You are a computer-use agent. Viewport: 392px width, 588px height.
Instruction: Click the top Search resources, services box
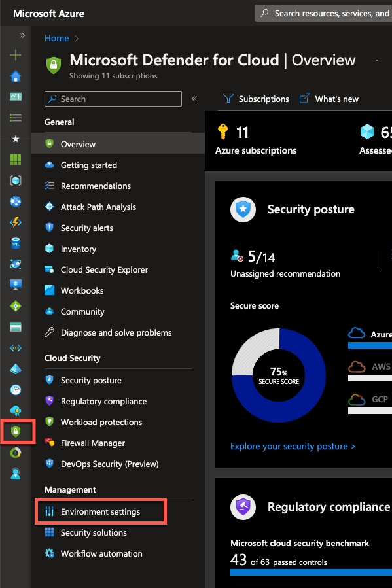(x=324, y=13)
